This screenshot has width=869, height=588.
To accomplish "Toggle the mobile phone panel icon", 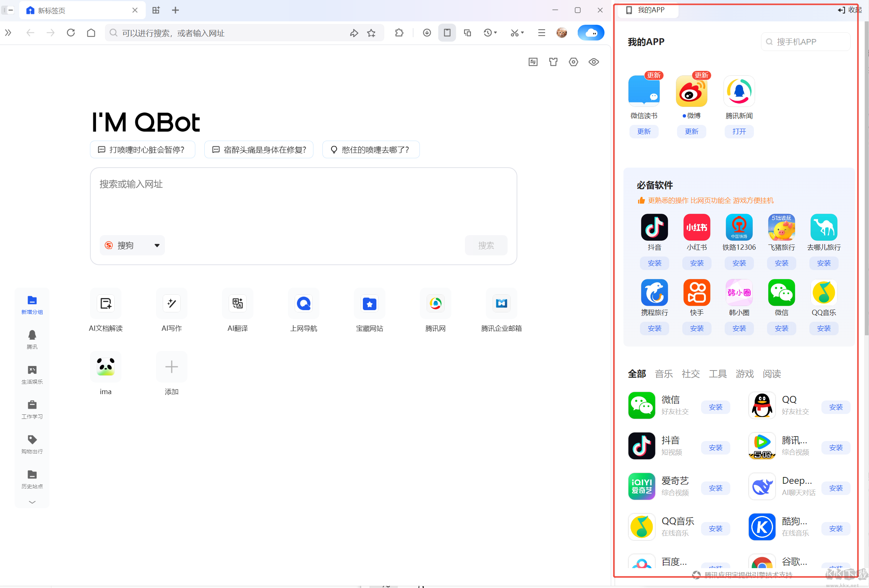I will tap(447, 33).
